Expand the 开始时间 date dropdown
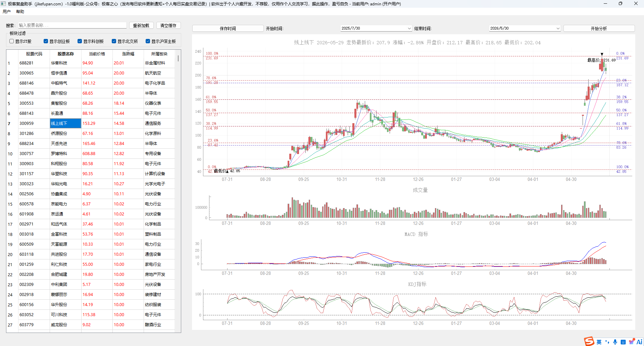The width and height of the screenshot is (644, 346). (409, 29)
